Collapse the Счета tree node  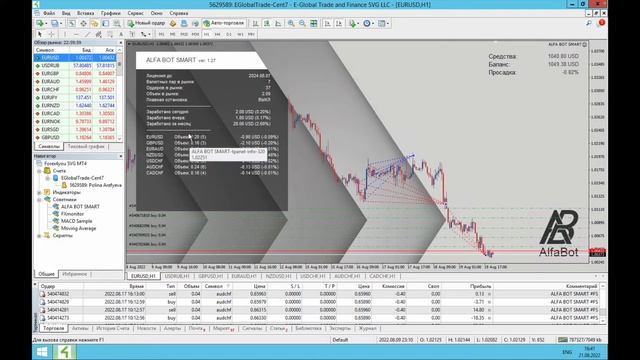pos(39,171)
